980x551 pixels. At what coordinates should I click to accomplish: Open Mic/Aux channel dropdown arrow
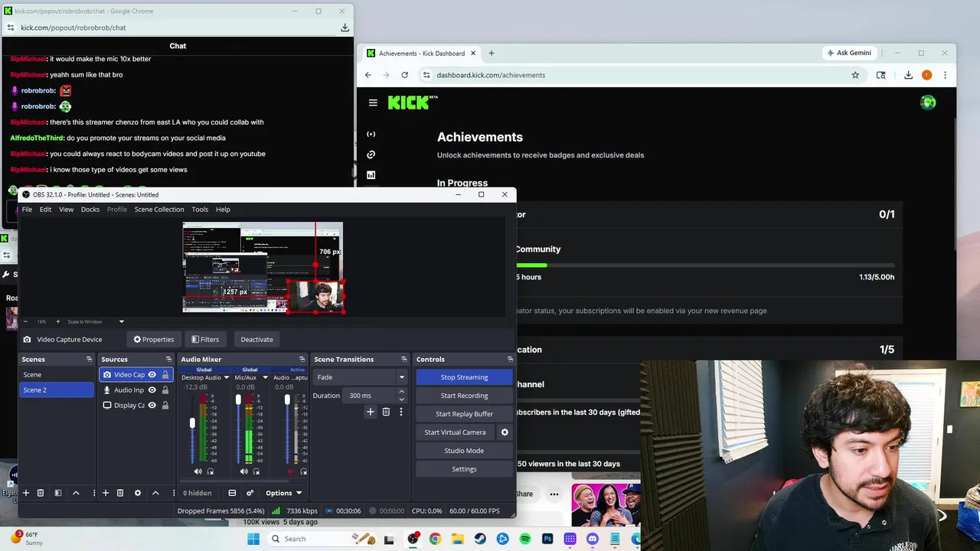tap(265, 377)
